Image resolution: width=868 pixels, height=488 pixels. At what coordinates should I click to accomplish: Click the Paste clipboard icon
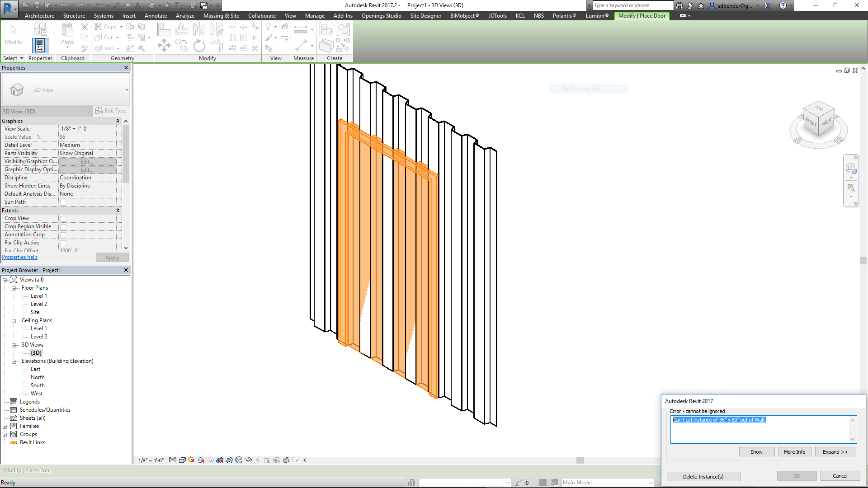67,30
